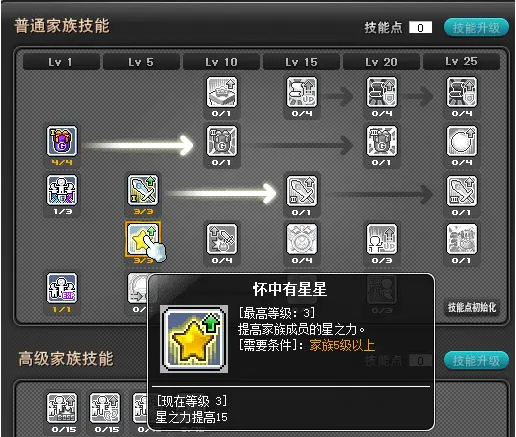Image resolution: width=516 pixels, height=437 pixels.
Task: Click the Lv 15 sword II skill 0/1
Action: coord(302,191)
